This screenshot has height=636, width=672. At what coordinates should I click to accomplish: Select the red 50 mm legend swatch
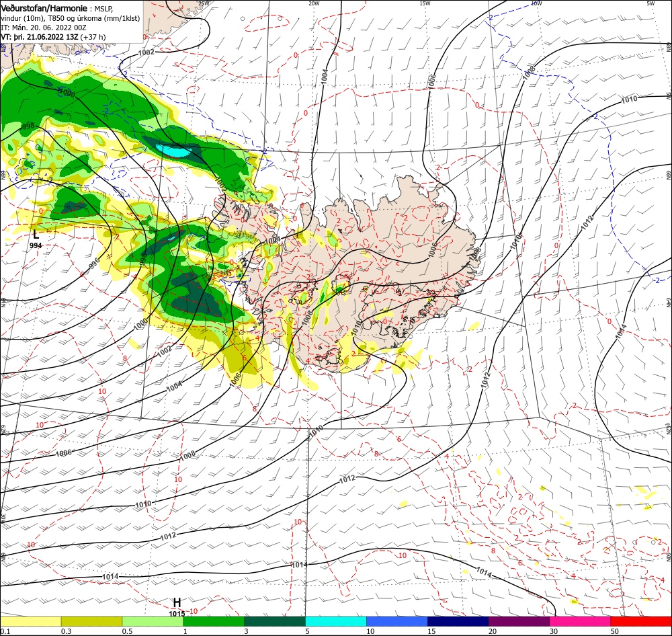[641, 621]
